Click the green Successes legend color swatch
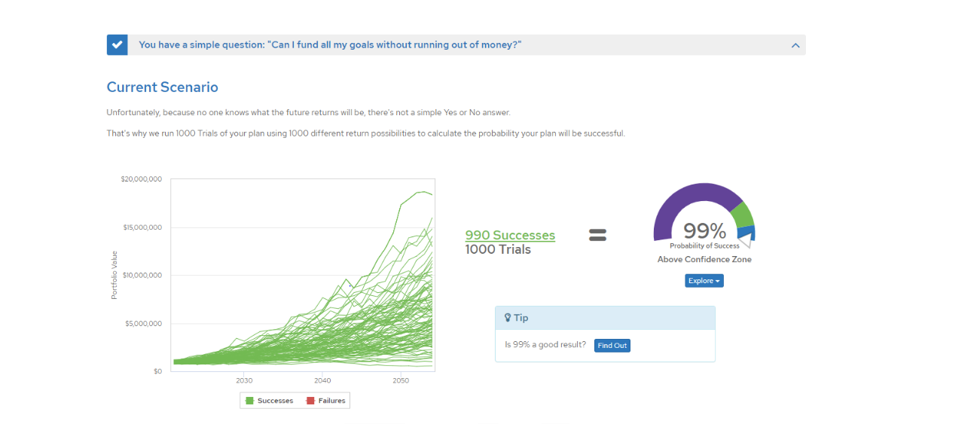980x424 pixels. point(248,401)
